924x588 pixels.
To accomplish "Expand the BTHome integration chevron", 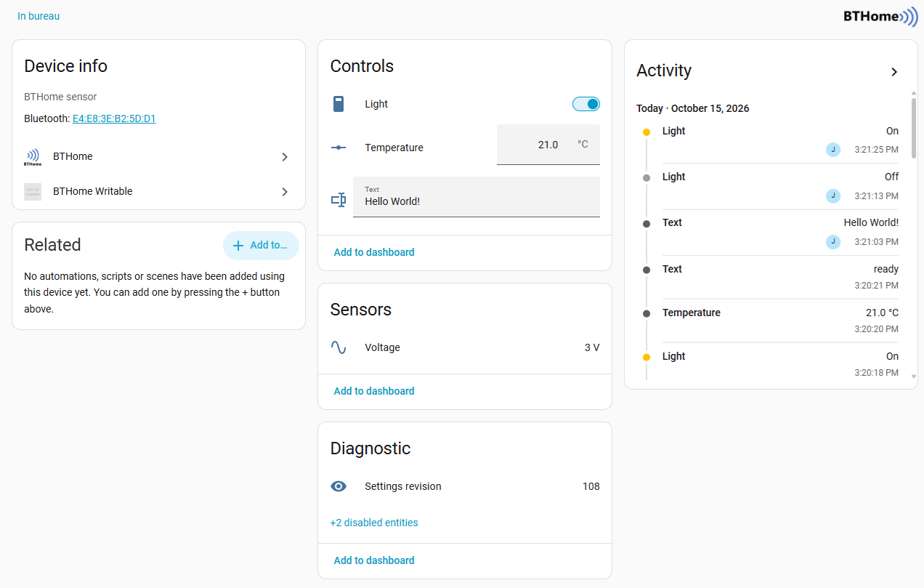I will [x=285, y=157].
